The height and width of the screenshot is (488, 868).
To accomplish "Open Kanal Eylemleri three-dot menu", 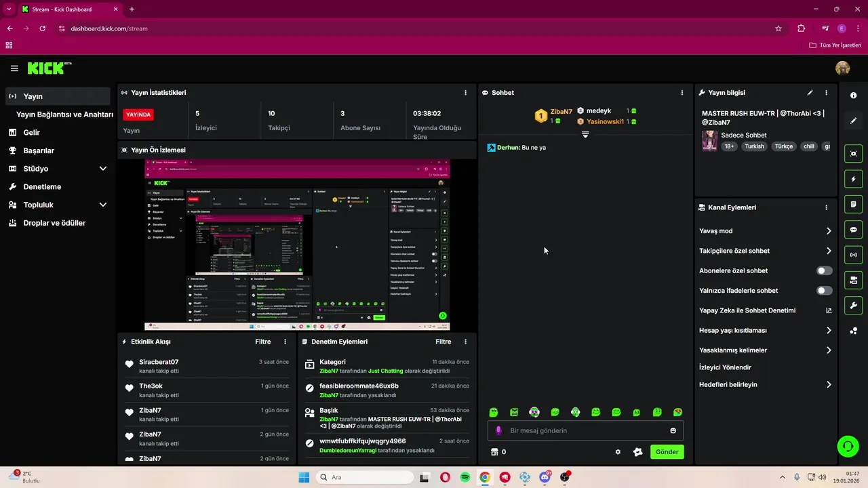I will [826, 207].
